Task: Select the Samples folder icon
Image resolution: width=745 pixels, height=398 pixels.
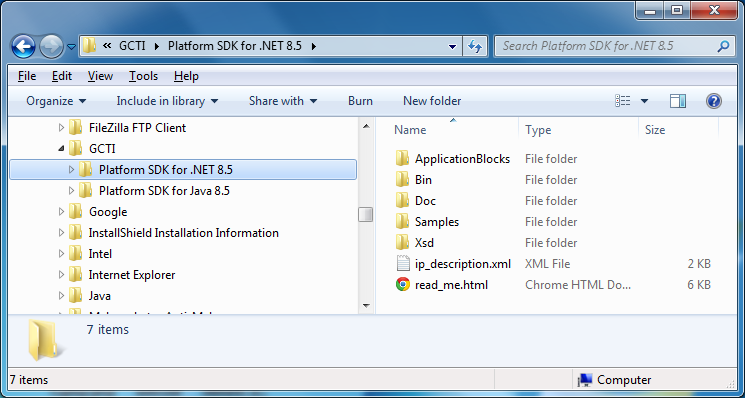Action: pos(402,222)
